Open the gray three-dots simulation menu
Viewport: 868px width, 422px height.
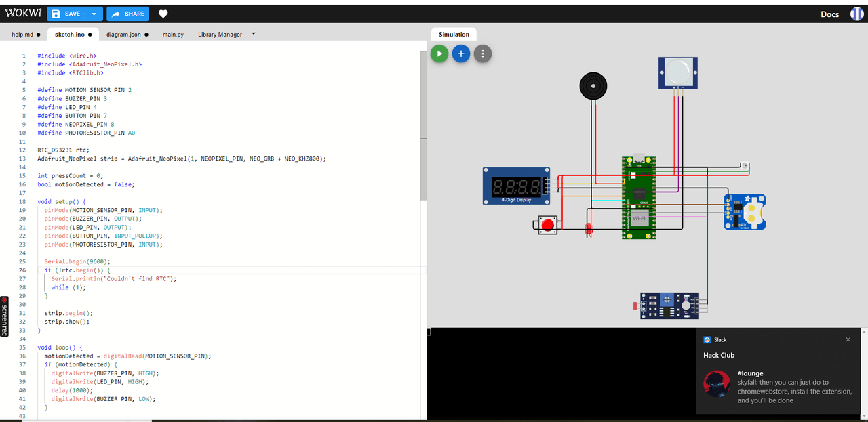(482, 54)
